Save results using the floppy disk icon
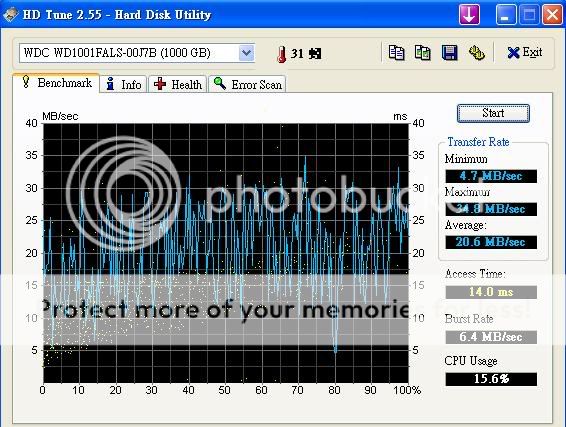 pos(449,53)
